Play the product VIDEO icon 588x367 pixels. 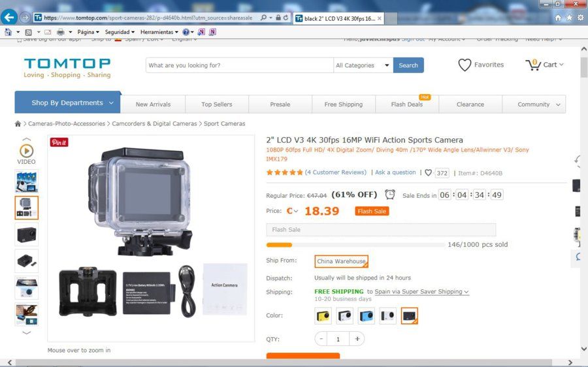(26, 151)
